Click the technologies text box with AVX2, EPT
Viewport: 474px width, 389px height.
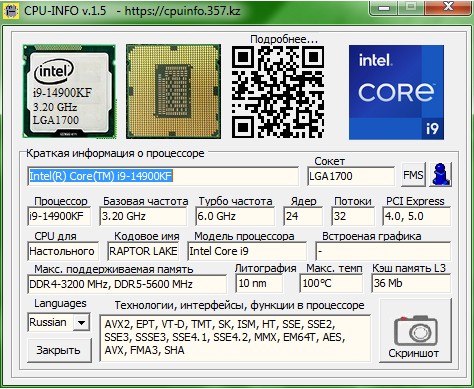[x=235, y=338]
